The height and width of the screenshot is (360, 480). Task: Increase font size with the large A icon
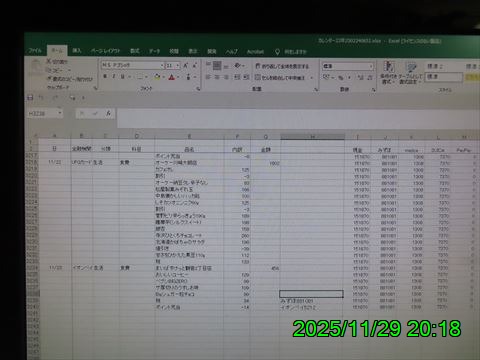tap(186, 66)
